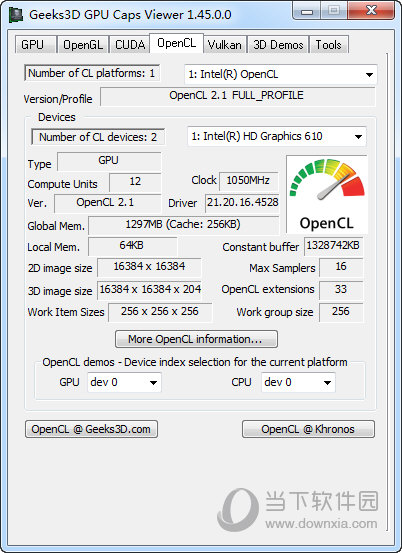Viewport: 402px width, 553px height.
Task: Select the OpenCL tab
Action: pos(176,43)
